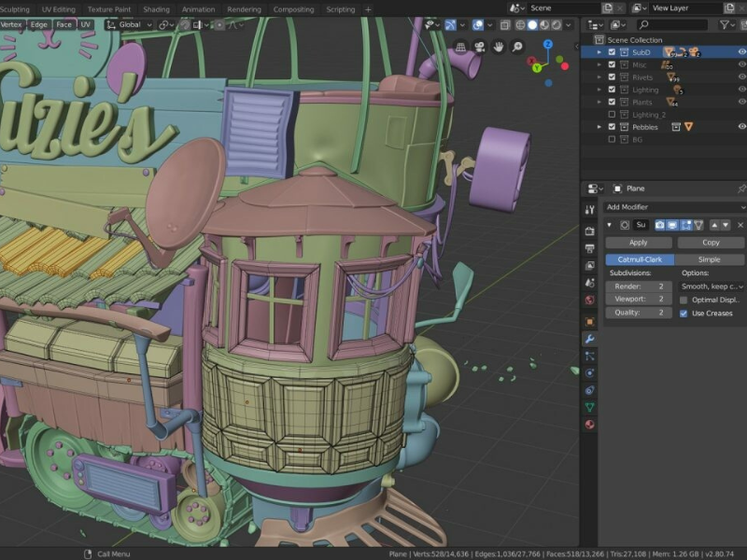Image resolution: width=747 pixels, height=560 pixels.
Task: Click the Viewport subdivisions value field
Action: (x=639, y=300)
